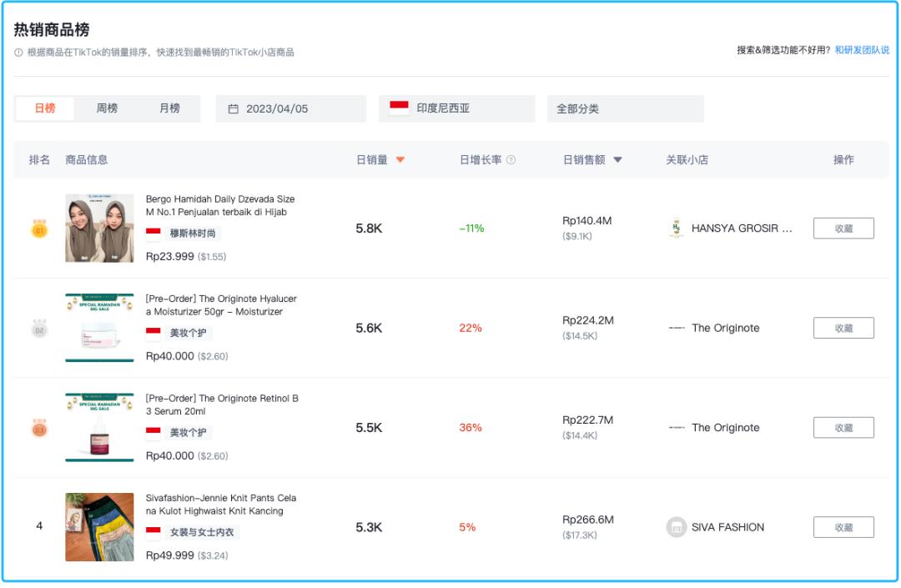Click 收藏 for the Bergo Hamidah product
Image resolution: width=901 pixels, height=588 pixels.
pyautogui.click(x=843, y=227)
